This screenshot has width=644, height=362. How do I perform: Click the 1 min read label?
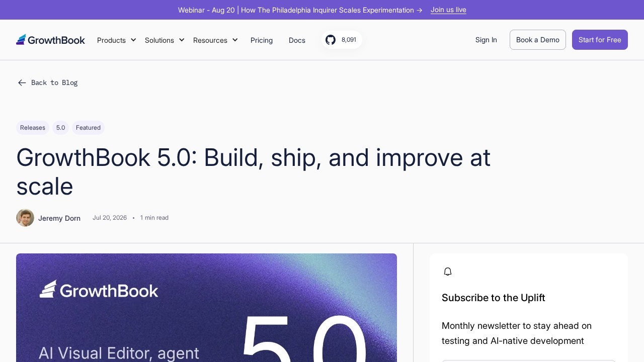pos(154,218)
